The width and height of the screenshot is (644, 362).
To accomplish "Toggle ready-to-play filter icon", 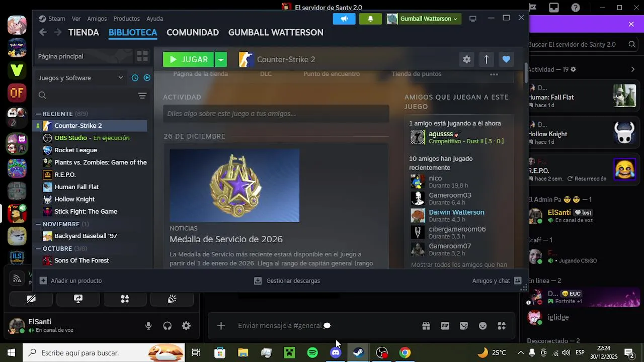I will [x=147, y=78].
